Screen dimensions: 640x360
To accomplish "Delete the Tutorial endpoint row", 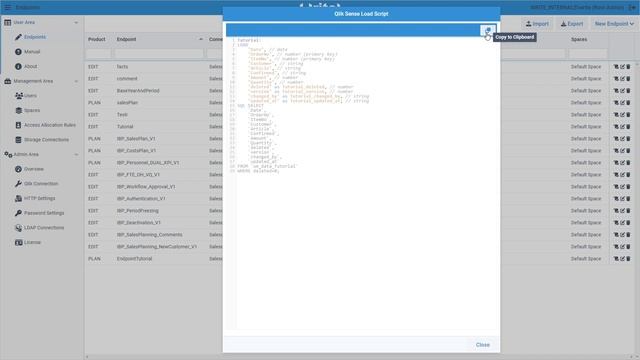I will 629,127.
